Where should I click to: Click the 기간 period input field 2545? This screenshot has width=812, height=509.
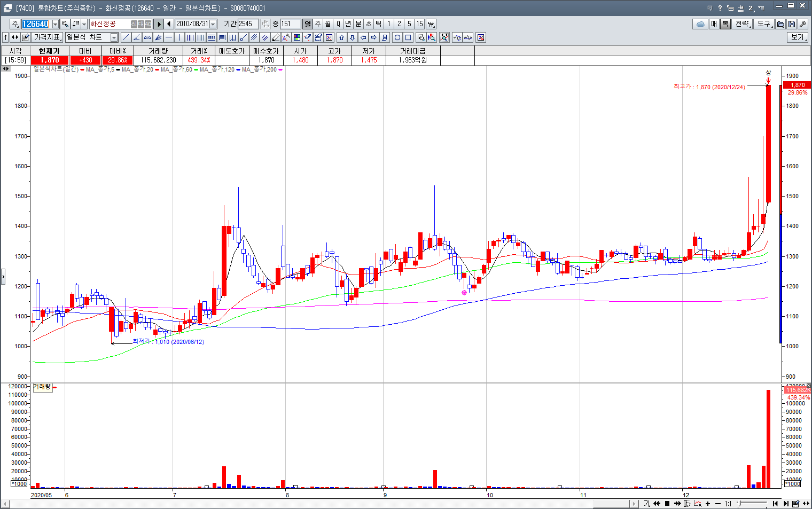(248, 24)
